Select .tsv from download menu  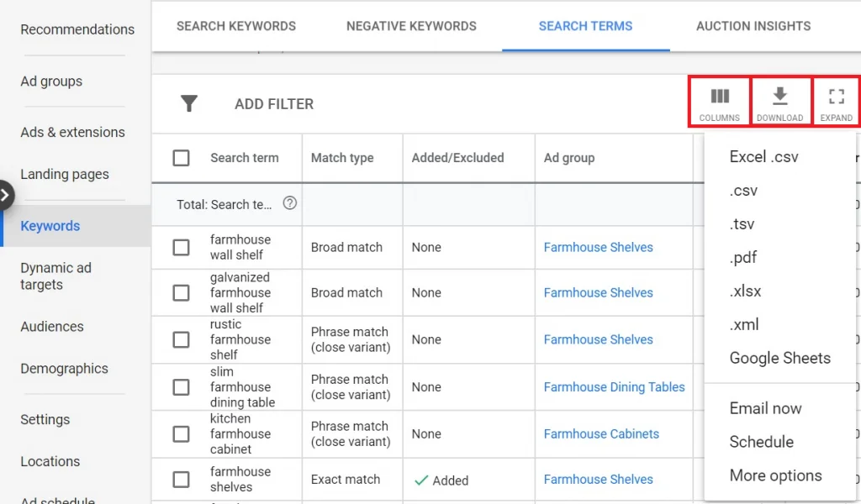pyautogui.click(x=742, y=223)
